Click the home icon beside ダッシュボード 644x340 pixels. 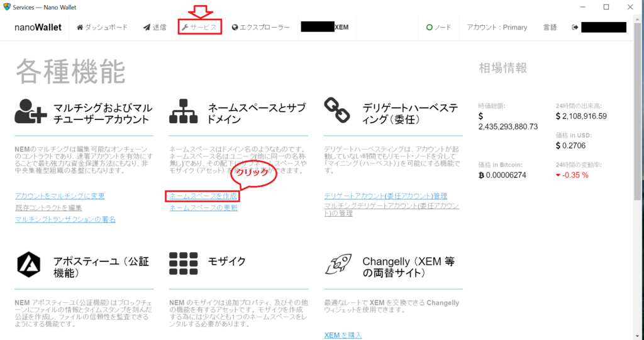pos(80,28)
